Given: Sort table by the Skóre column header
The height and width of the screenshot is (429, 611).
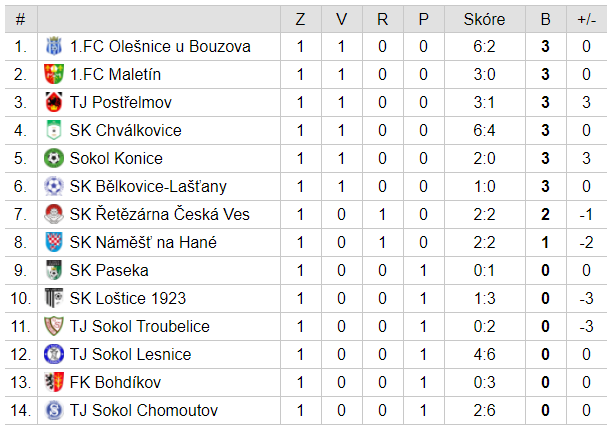Looking at the screenshot, I should coord(484,19).
